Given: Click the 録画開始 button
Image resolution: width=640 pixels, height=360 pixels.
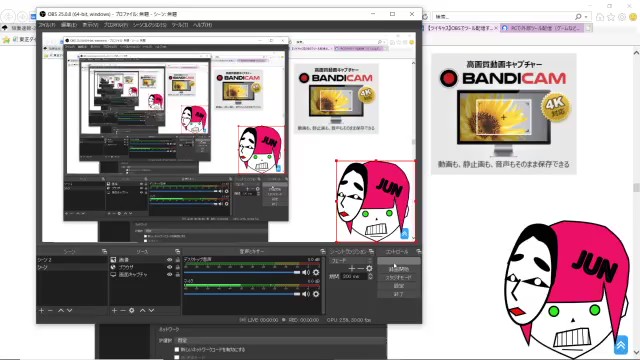Looking at the screenshot, I should pyautogui.click(x=398, y=269).
